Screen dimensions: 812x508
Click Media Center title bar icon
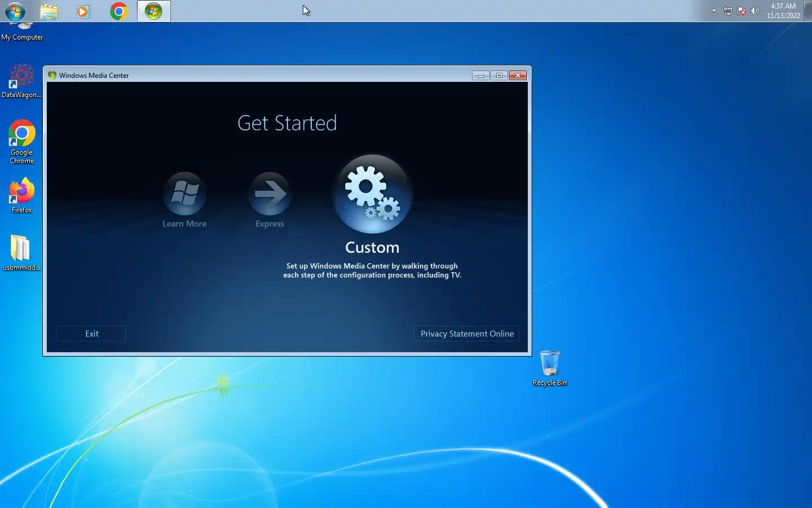point(52,75)
